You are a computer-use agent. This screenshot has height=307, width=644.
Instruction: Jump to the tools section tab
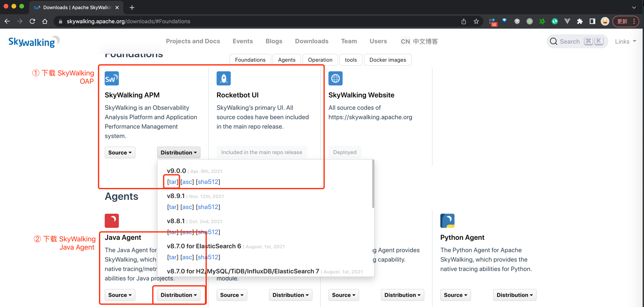click(x=351, y=60)
